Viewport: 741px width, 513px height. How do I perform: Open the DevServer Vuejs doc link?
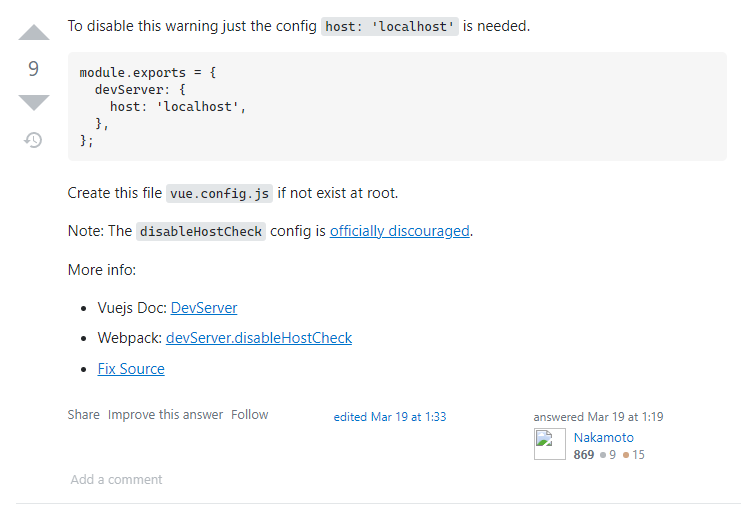point(204,308)
